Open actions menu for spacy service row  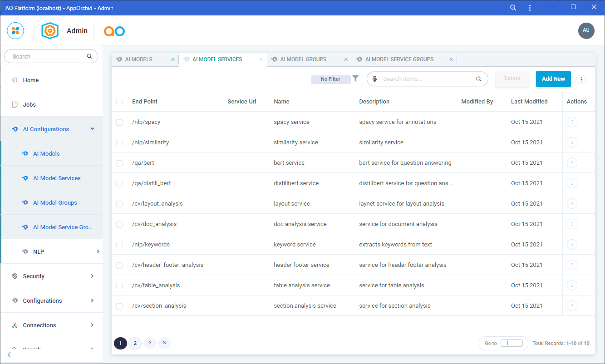[x=572, y=122]
